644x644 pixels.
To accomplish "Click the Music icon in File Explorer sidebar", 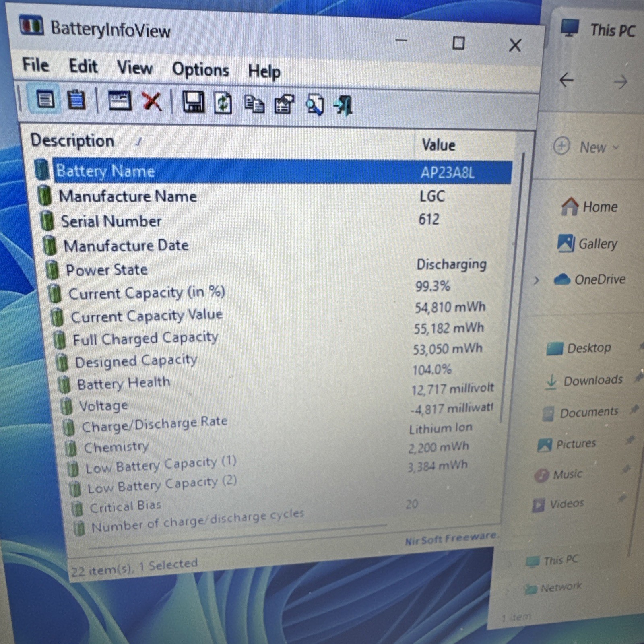I will pos(541,475).
